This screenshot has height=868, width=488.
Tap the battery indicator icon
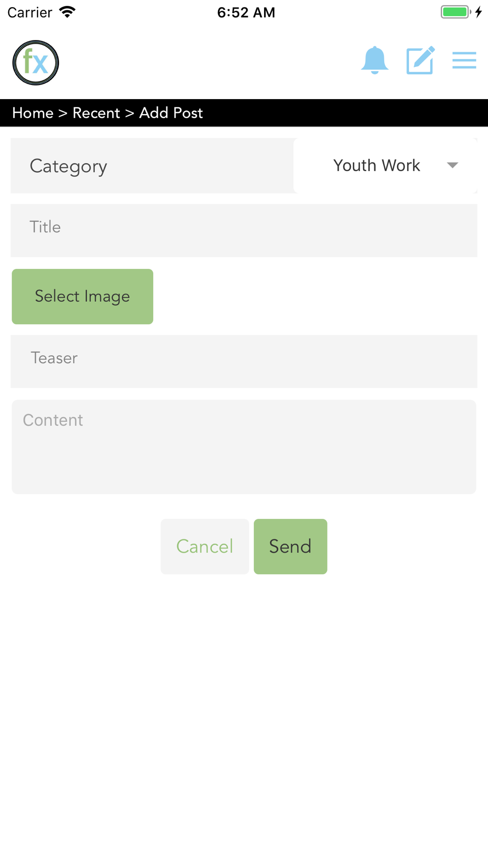(456, 12)
